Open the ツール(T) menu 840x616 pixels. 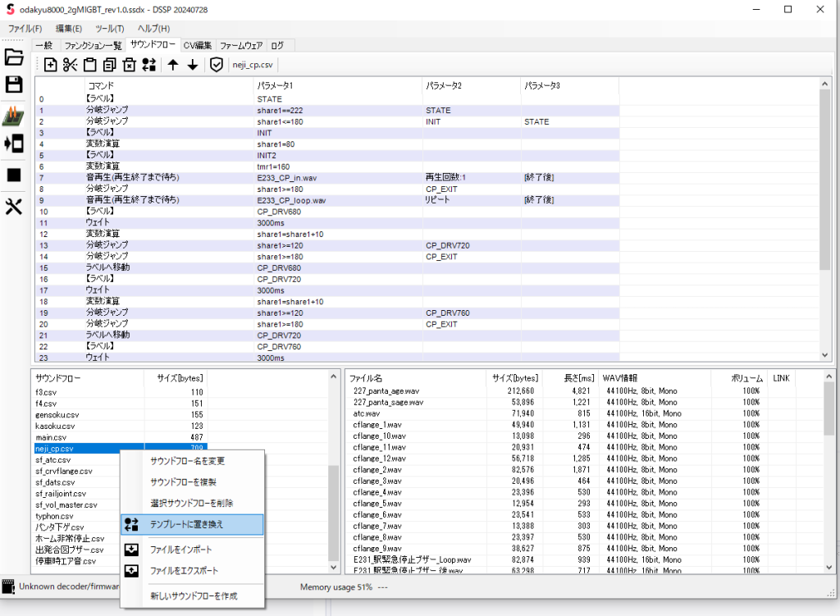click(109, 29)
